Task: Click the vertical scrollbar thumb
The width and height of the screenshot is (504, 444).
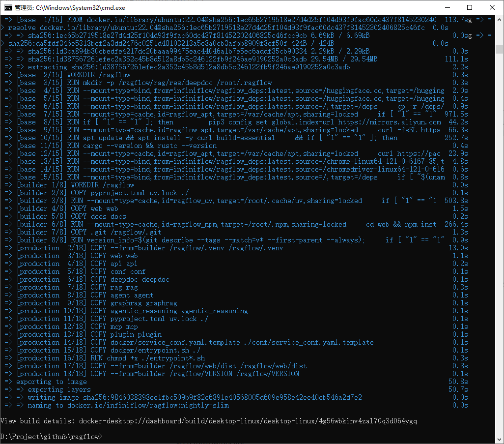Action: 499,49
